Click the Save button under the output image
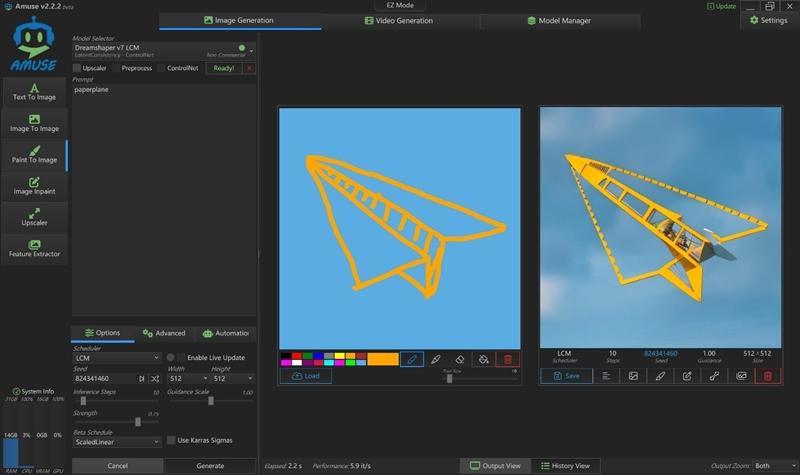800x475 pixels. pos(566,376)
